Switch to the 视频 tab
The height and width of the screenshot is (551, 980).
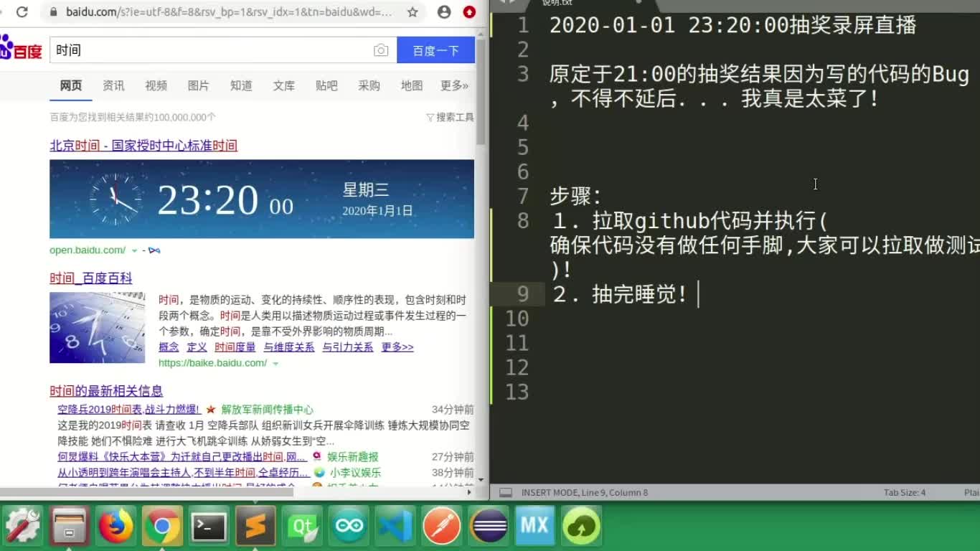click(x=156, y=85)
